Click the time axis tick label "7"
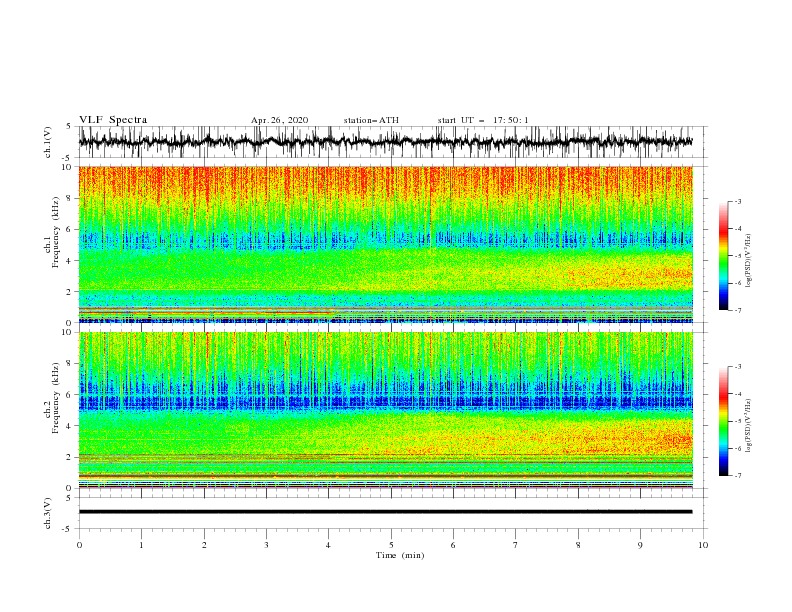This screenshot has height=612, width=792. pos(516,545)
